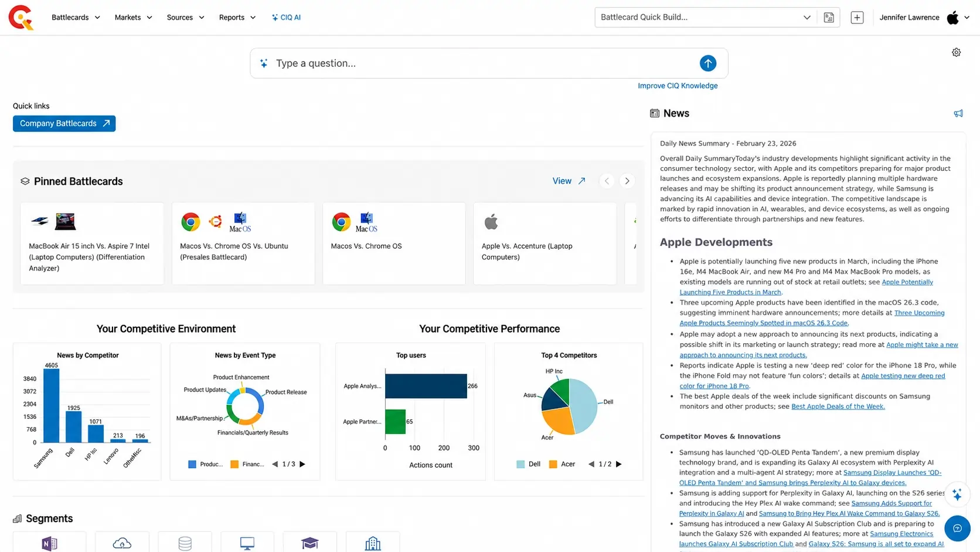Click the floating CIQ AI sparkle button
Screen dimensions: 980x552
957,495
